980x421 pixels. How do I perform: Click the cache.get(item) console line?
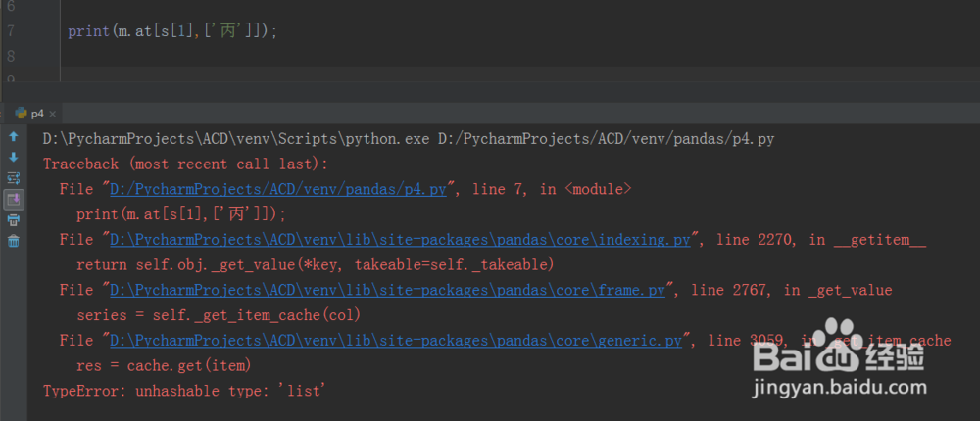164,365
